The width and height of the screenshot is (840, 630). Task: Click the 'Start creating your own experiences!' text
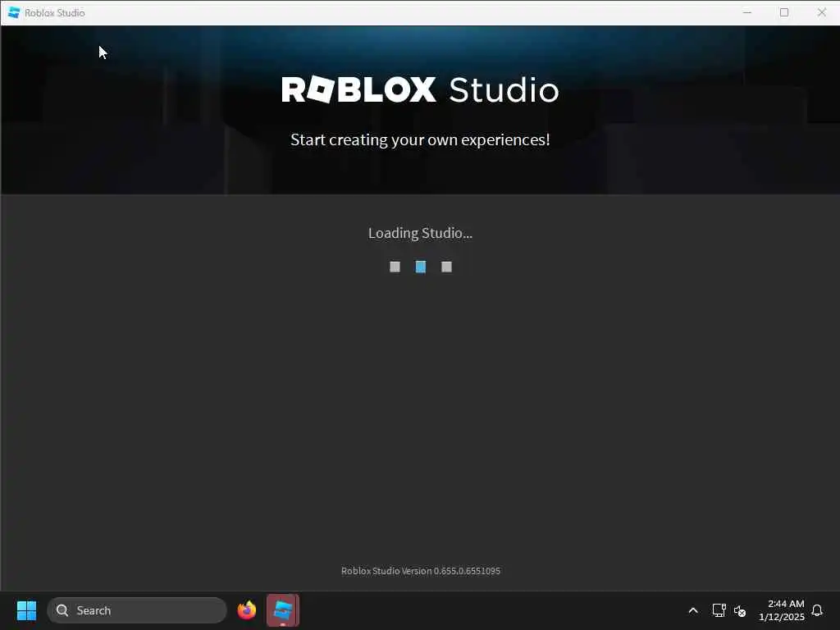click(421, 139)
